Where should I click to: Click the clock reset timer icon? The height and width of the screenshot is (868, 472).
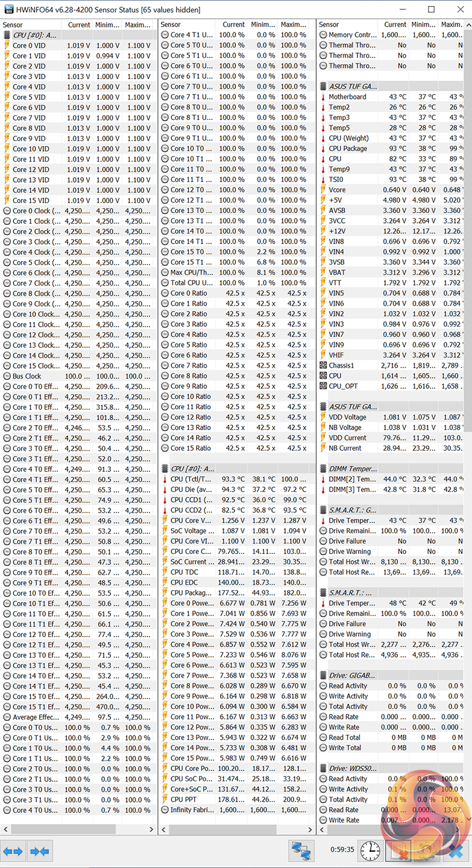(370, 851)
